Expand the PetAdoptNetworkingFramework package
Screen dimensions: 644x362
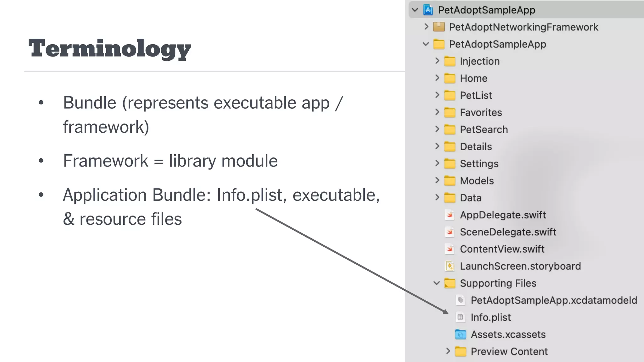point(426,27)
